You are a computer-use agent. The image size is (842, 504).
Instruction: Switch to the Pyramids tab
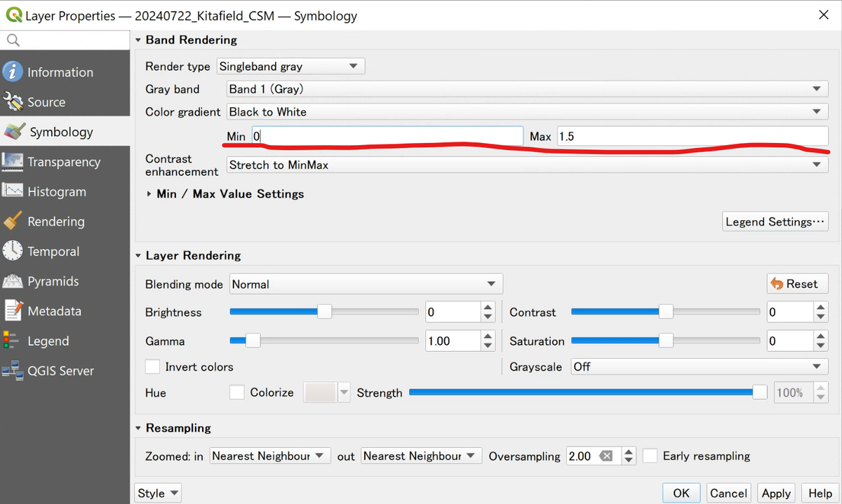[65, 281]
